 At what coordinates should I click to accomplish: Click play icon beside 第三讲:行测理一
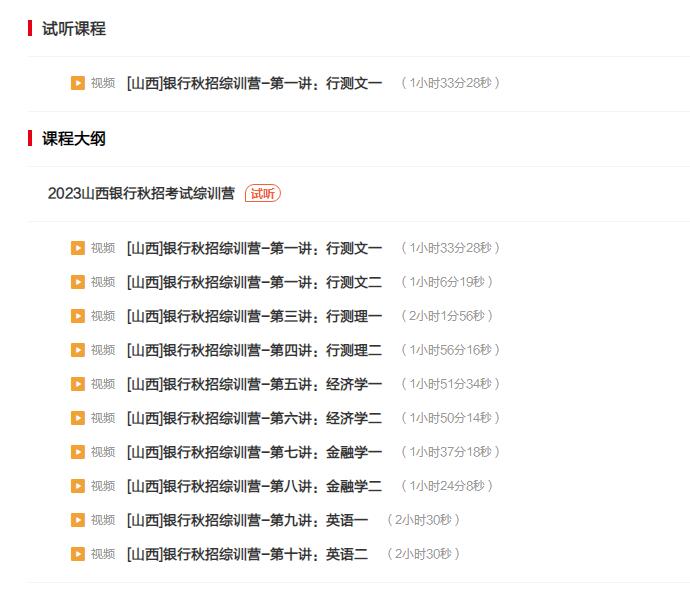coord(78,316)
